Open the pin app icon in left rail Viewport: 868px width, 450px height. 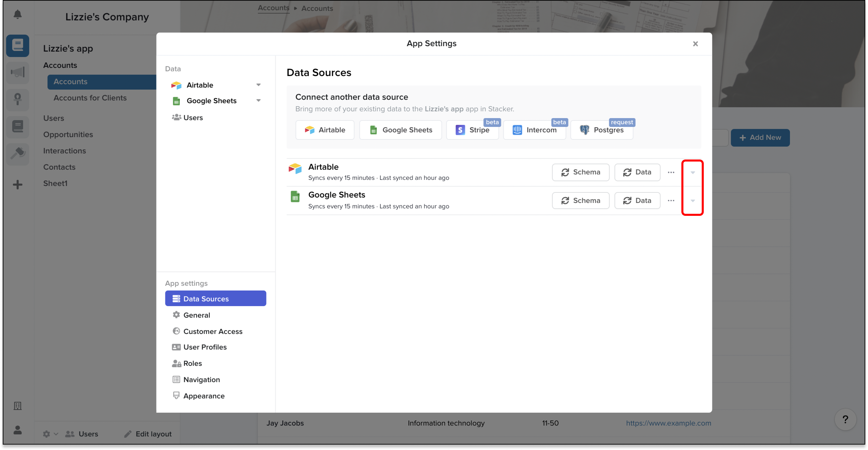[x=17, y=100]
